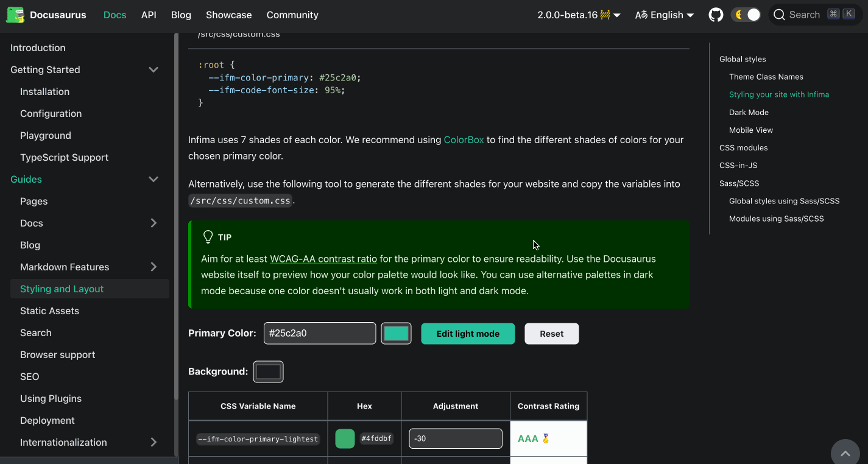Open the GitHub repository icon
The width and height of the screenshot is (868, 464).
pos(716,15)
